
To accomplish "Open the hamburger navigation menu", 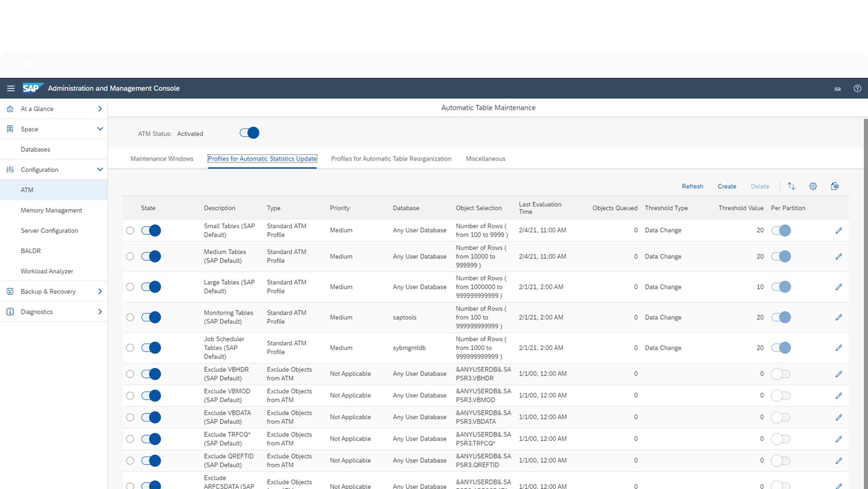I will click(11, 88).
